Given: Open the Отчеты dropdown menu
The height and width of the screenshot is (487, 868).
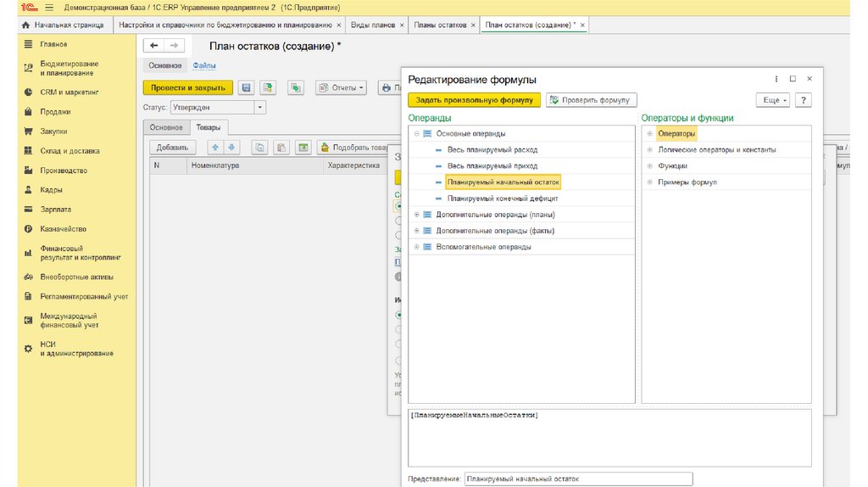Looking at the screenshot, I should [x=340, y=87].
